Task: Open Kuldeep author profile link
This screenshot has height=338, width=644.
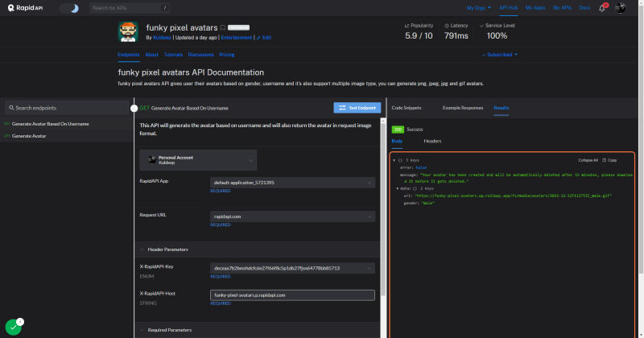Action: [162, 37]
